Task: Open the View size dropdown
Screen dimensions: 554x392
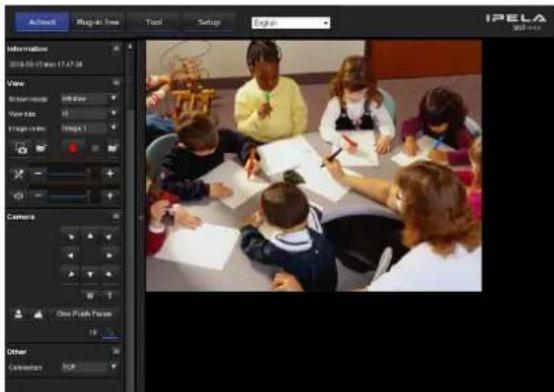Action: click(x=89, y=113)
